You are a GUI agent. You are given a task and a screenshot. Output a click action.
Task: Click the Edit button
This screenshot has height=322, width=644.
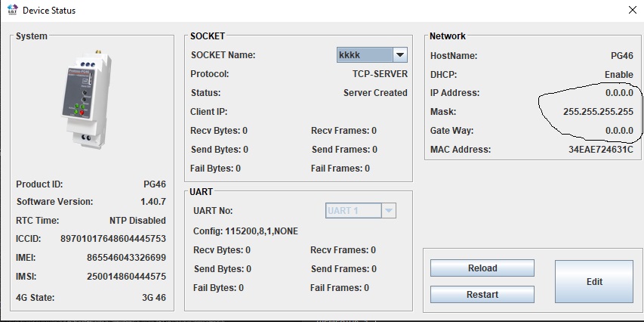click(x=594, y=282)
